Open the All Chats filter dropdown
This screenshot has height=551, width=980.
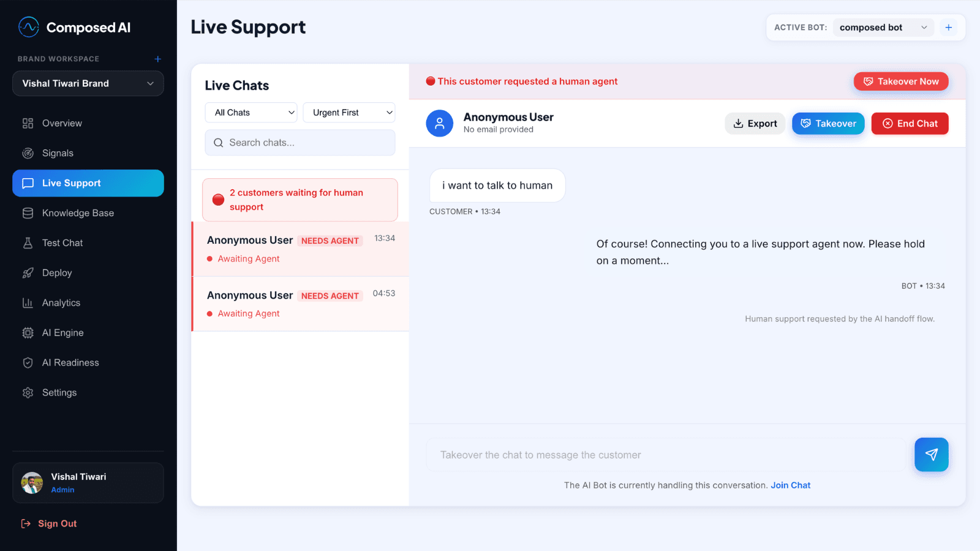coord(251,113)
